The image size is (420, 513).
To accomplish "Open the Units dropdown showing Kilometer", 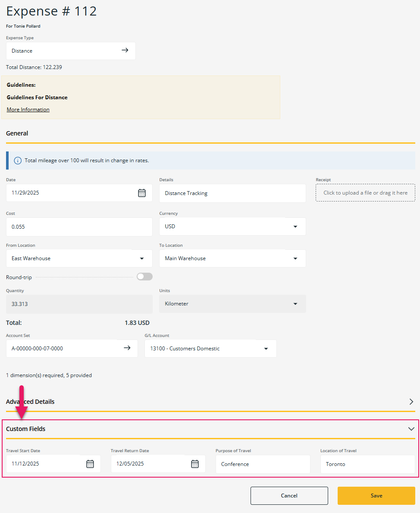I will (x=295, y=303).
